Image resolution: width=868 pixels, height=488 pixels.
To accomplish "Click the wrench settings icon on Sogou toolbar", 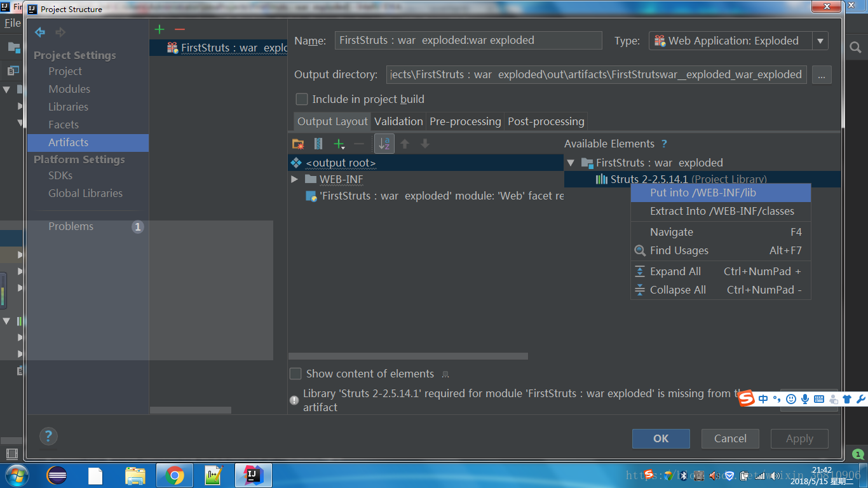I will [x=861, y=399].
